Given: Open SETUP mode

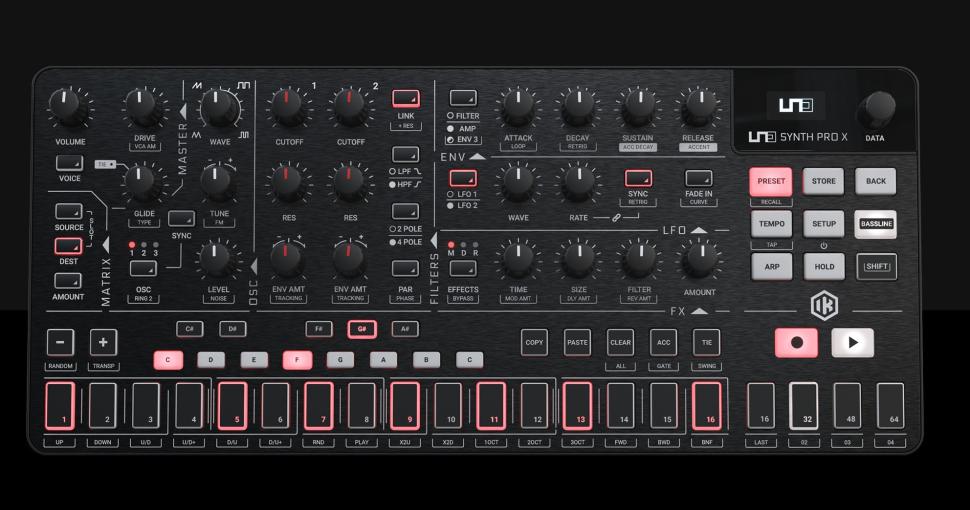Looking at the screenshot, I should pyautogui.click(x=823, y=224).
